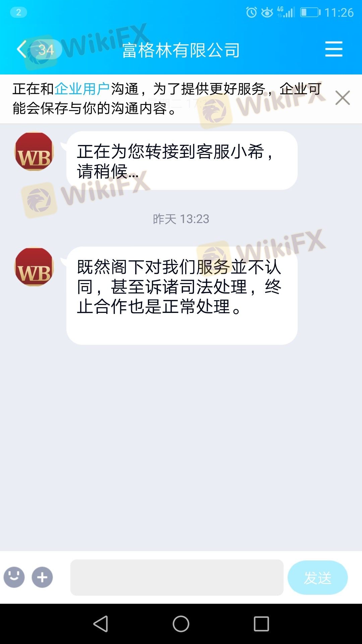Open the plus attachments button

(x=42, y=577)
